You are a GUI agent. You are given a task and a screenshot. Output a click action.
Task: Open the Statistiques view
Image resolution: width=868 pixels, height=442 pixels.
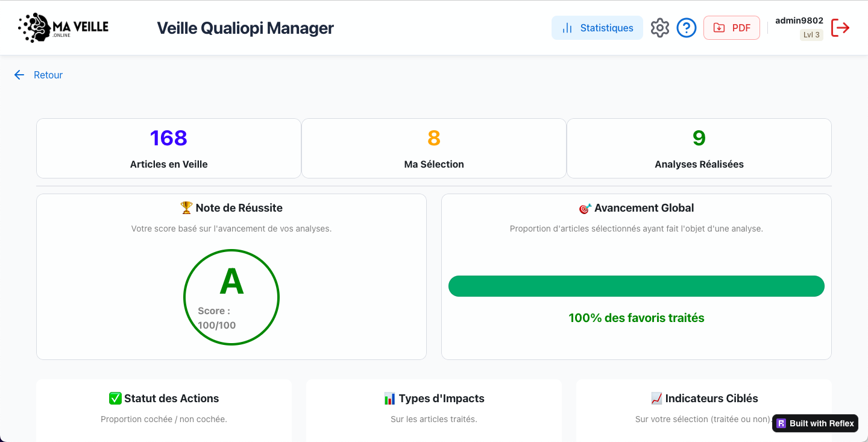click(x=597, y=28)
